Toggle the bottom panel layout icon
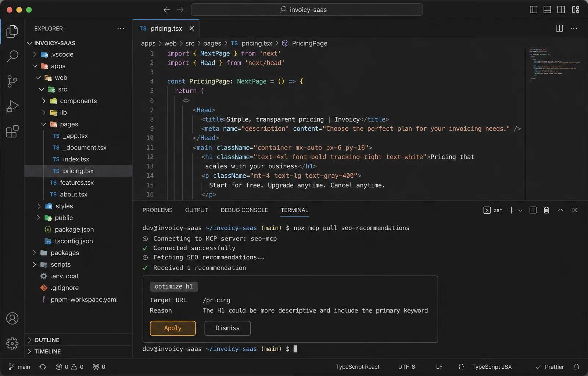 [x=547, y=10]
